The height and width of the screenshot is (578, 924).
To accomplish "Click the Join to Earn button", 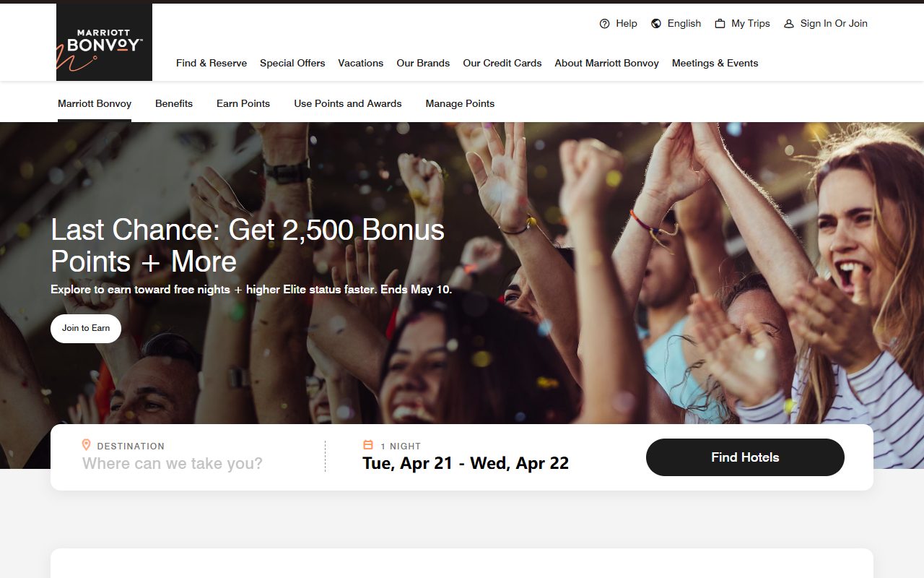I will [x=85, y=328].
